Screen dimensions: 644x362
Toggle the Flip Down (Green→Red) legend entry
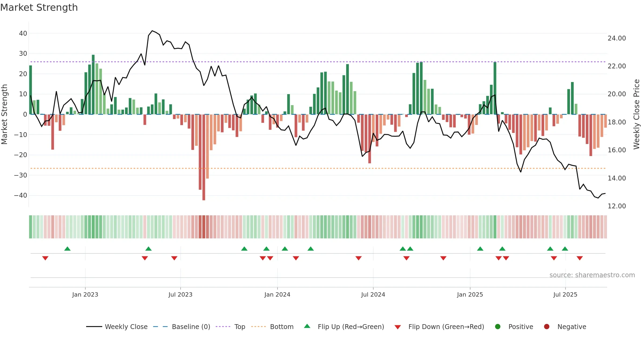(440, 327)
